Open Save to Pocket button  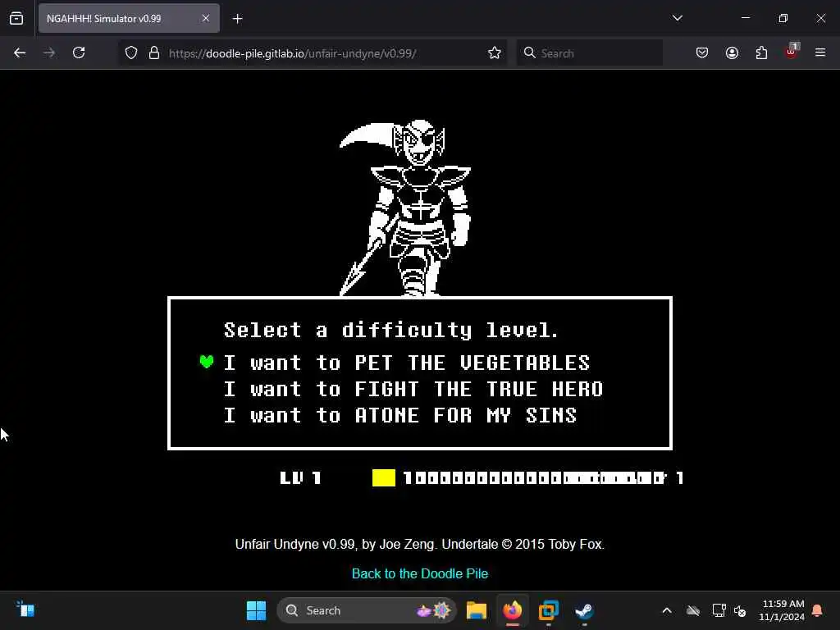click(x=702, y=52)
